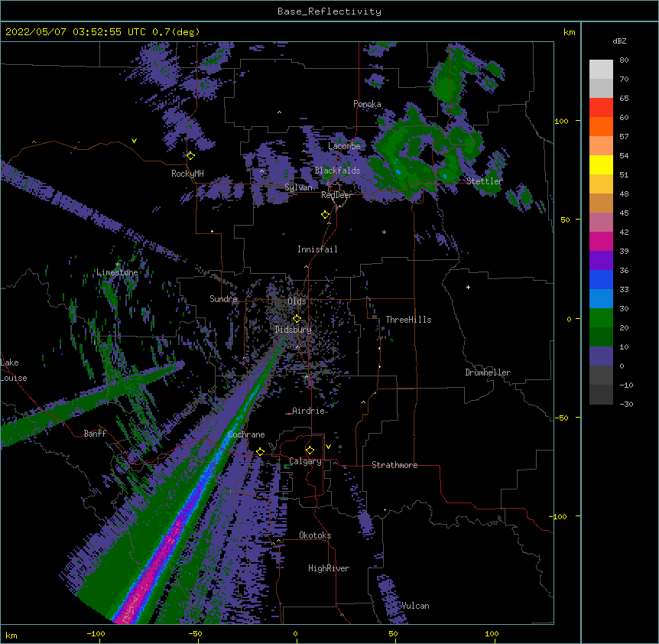659x644 pixels.
Task: Click the Ponoka town label
Action: (367, 104)
